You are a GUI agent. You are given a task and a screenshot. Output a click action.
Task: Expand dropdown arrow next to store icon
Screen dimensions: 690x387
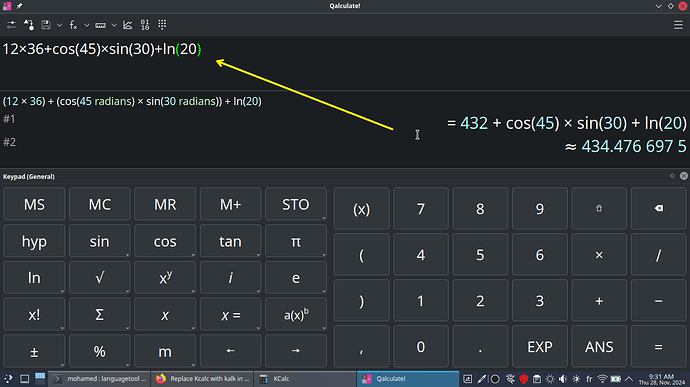tap(59, 25)
